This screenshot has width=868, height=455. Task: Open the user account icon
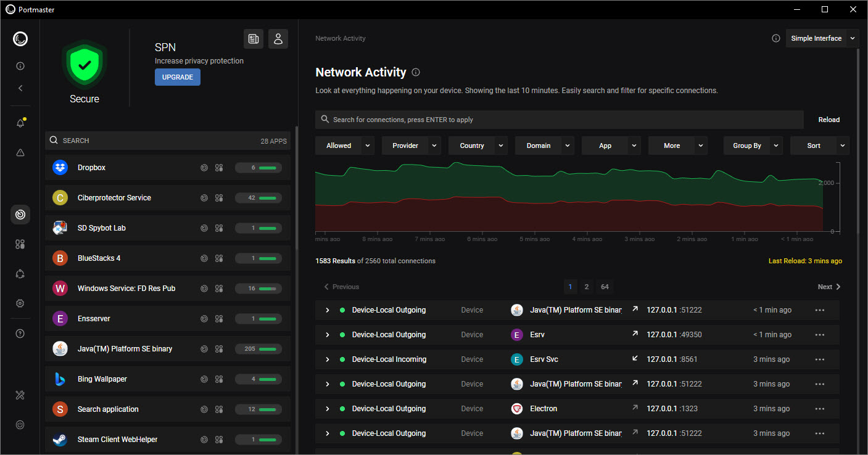278,39
